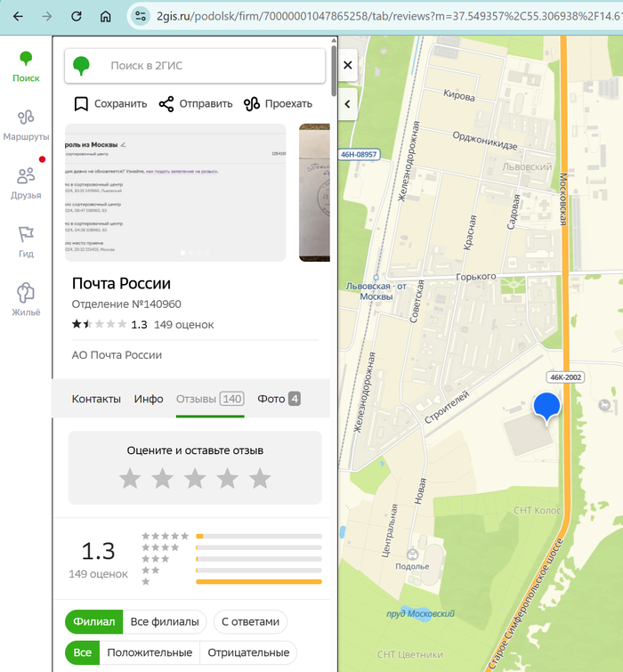Click the one-star distribution bar
Image resolution: width=623 pixels, height=672 pixels.
[x=259, y=582]
